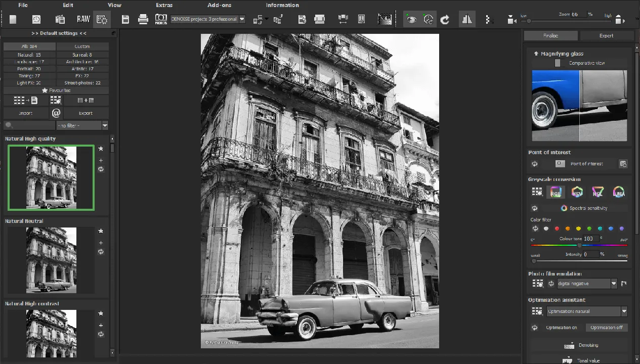
Task: Toggle the eye preview icon
Action: (412, 19)
